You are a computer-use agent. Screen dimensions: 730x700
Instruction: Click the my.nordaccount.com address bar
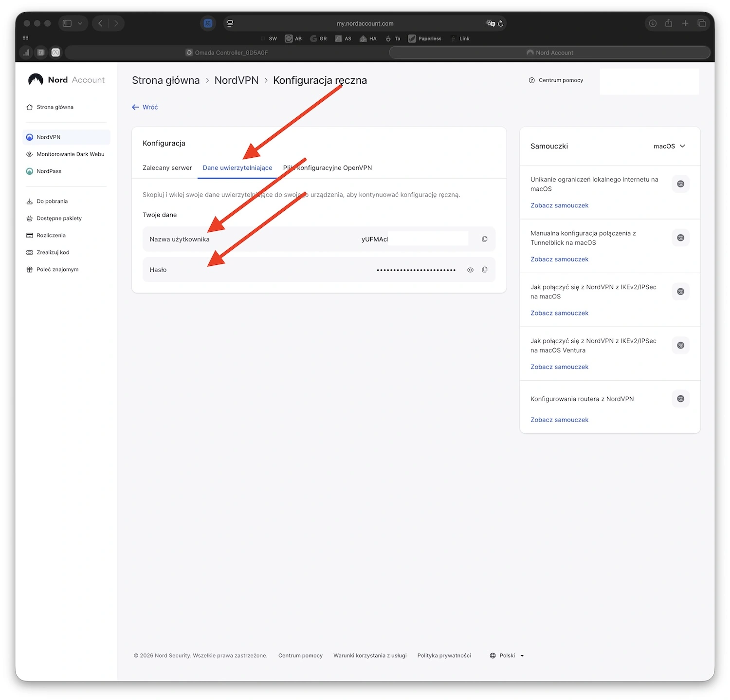[x=365, y=23]
